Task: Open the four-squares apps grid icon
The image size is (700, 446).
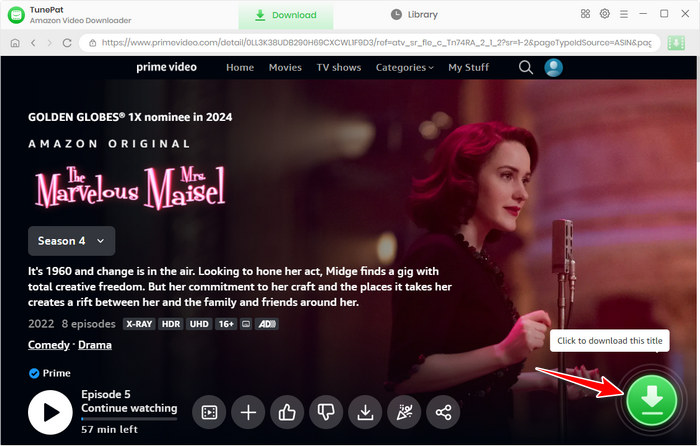Action: tap(585, 14)
